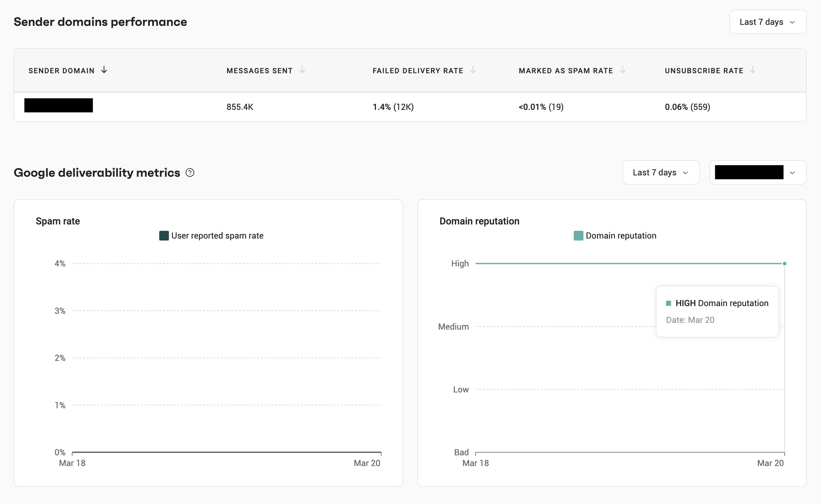
Task: Click the 855.4K messages sent cell
Action: pyautogui.click(x=240, y=107)
